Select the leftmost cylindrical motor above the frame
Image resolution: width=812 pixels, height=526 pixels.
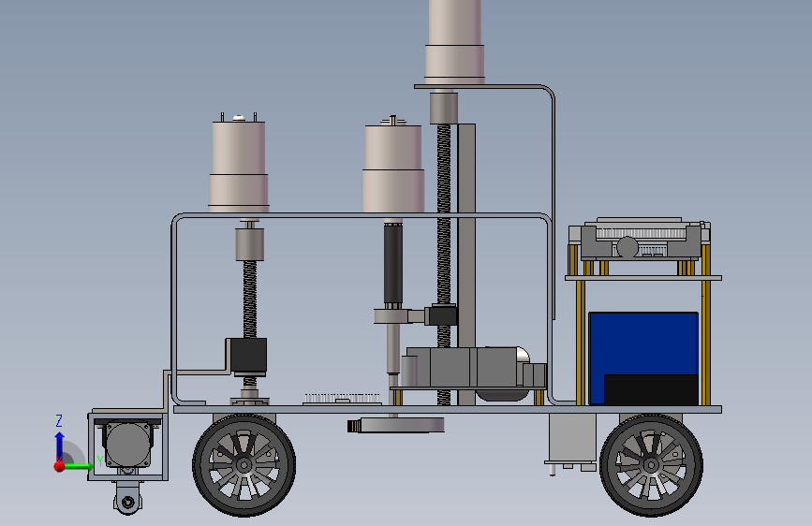click(239, 166)
